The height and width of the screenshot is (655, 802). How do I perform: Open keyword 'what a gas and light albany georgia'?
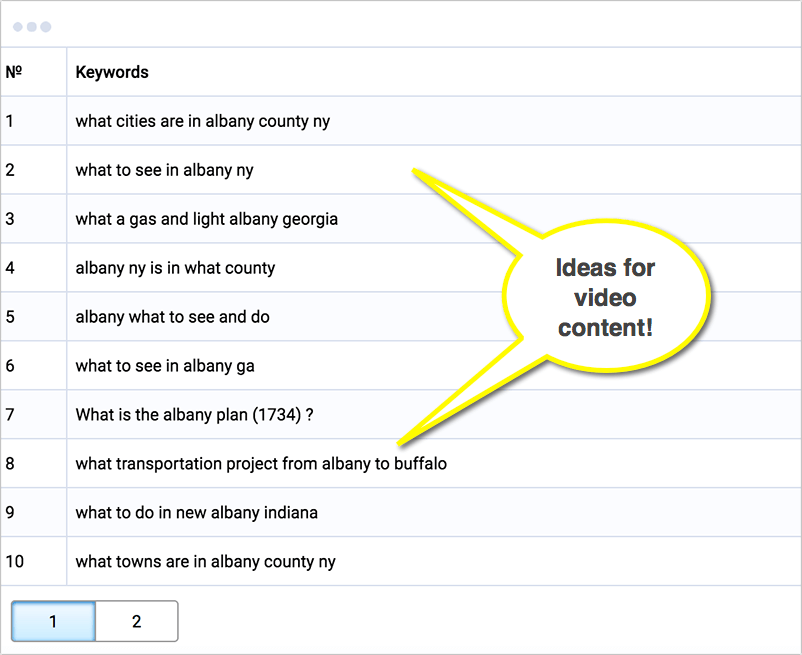point(205,218)
